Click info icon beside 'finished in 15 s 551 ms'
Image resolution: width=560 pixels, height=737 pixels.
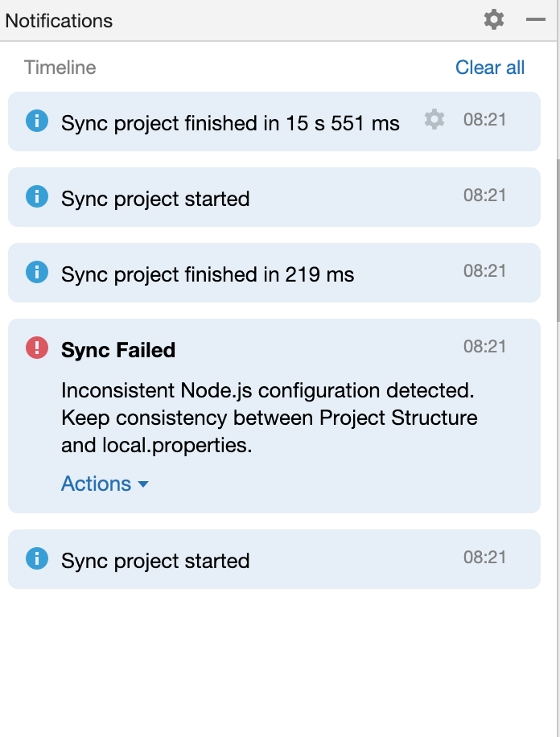click(37, 121)
